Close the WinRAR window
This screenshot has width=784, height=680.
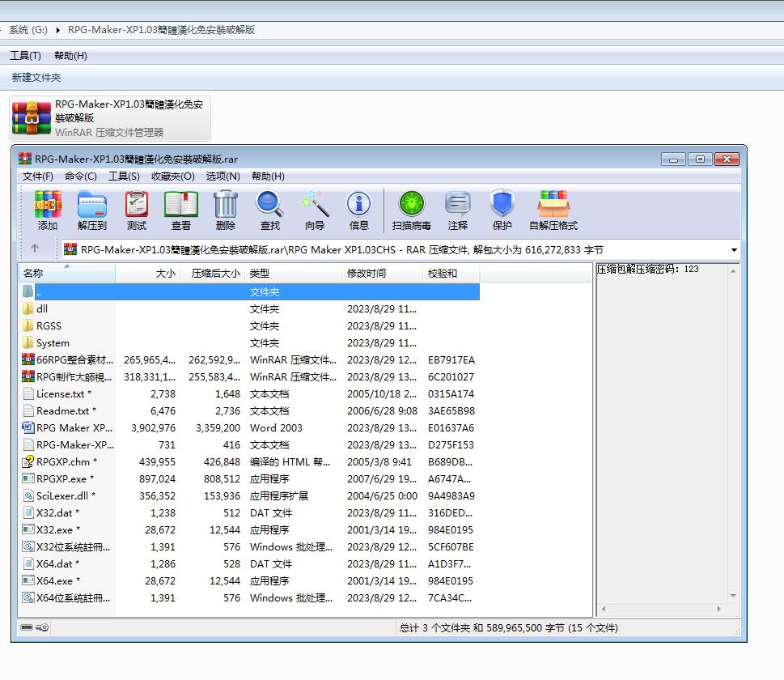727,159
